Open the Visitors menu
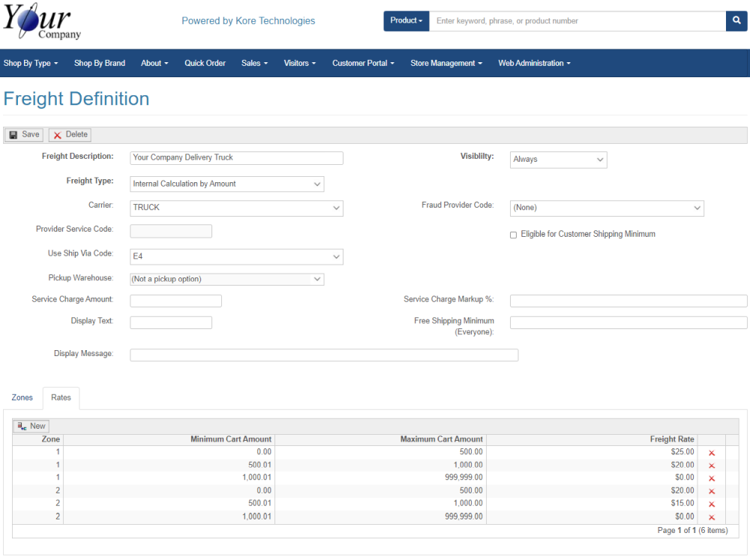Screen dimensions: 750x560 [300, 63]
